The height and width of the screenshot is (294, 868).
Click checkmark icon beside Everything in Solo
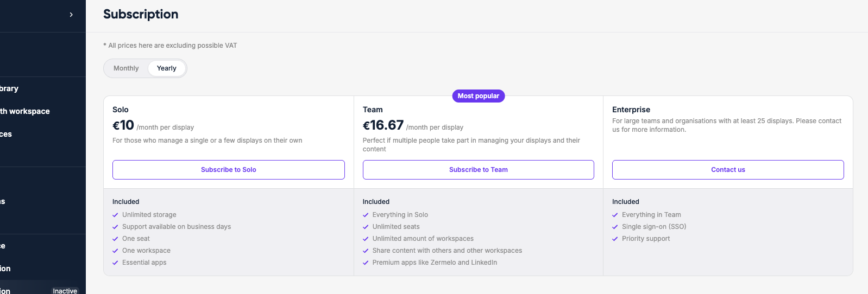tap(366, 215)
